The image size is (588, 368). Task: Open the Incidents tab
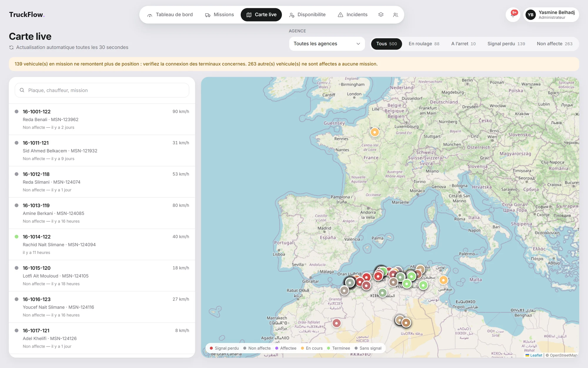(x=353, y=15)
